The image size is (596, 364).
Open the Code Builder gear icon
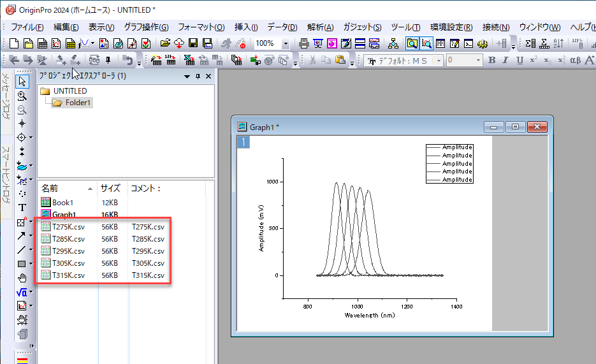(x=483, y=44)
